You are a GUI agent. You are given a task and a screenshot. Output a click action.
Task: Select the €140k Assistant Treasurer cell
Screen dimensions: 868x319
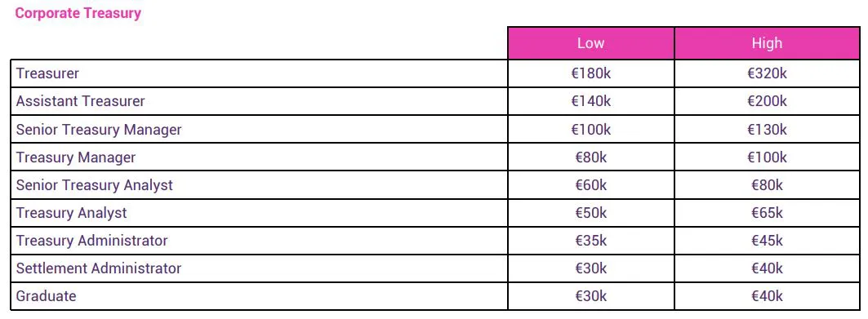(590, 101)
